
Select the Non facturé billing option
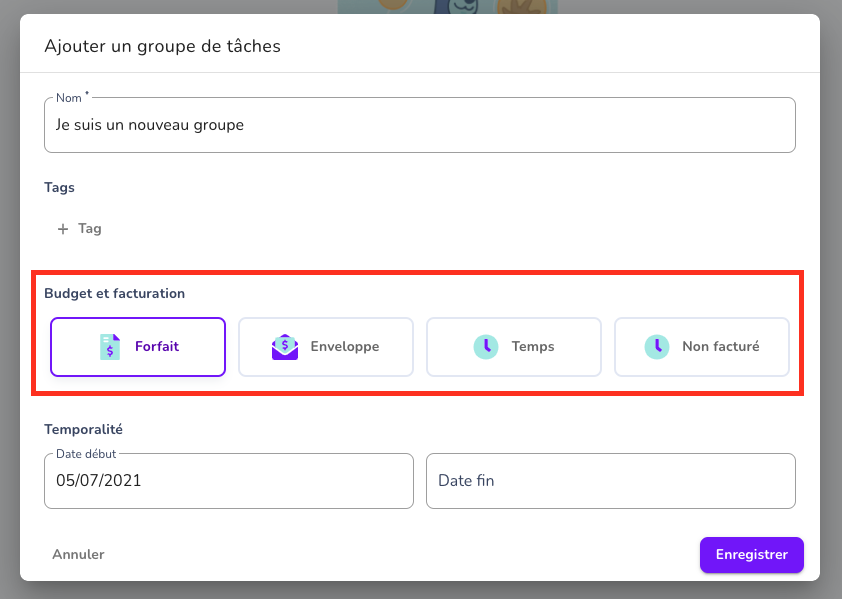click(702, 347)
